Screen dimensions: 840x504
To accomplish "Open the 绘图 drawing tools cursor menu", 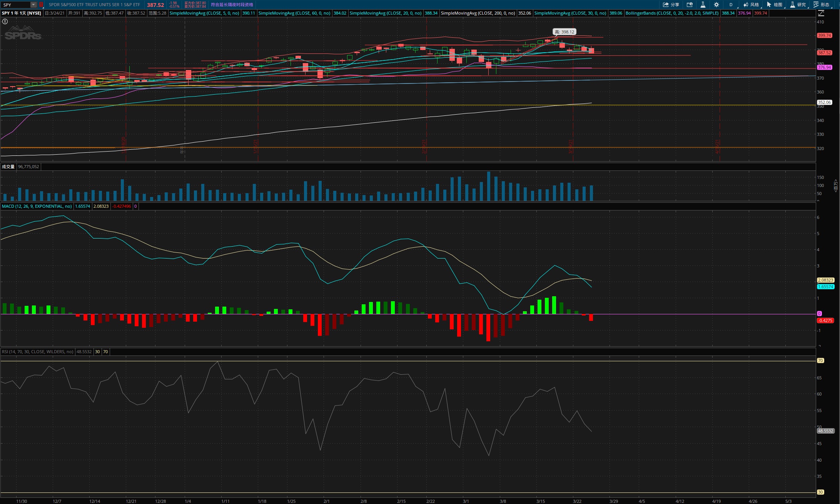I will (775, 5).
